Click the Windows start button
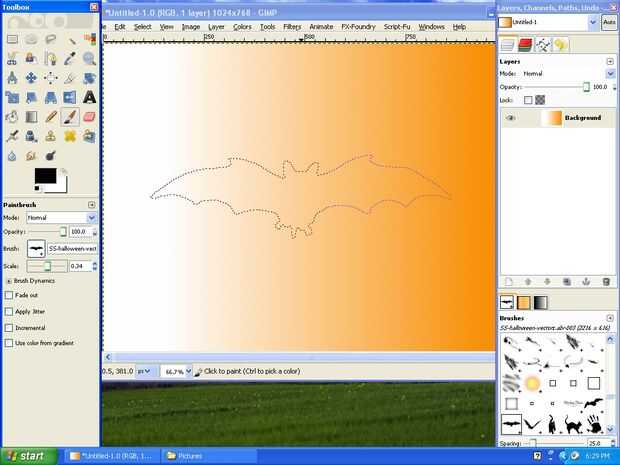The image size is (620, 465). tap(29, 456)
